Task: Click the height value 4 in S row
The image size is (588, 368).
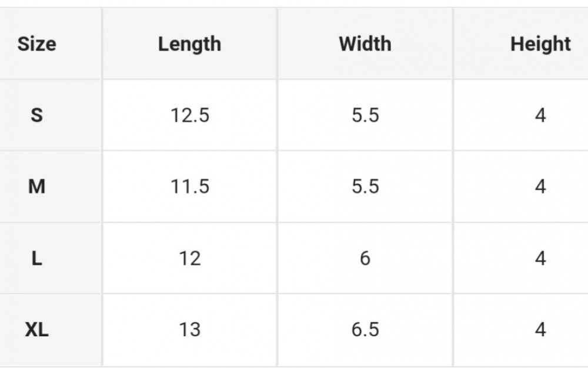Action: point(540,115)
